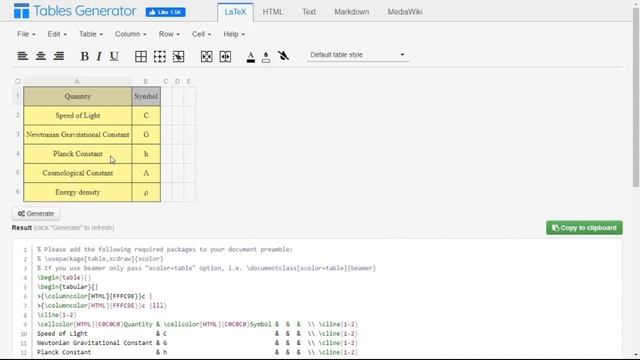
Task: Open the Edit menu
Action: tap(57, 34)
